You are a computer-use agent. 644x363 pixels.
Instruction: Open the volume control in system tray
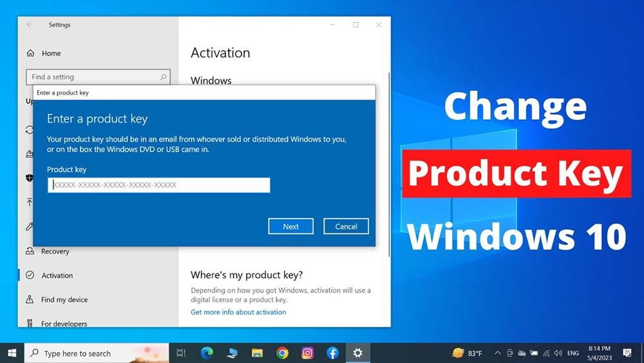558,353
